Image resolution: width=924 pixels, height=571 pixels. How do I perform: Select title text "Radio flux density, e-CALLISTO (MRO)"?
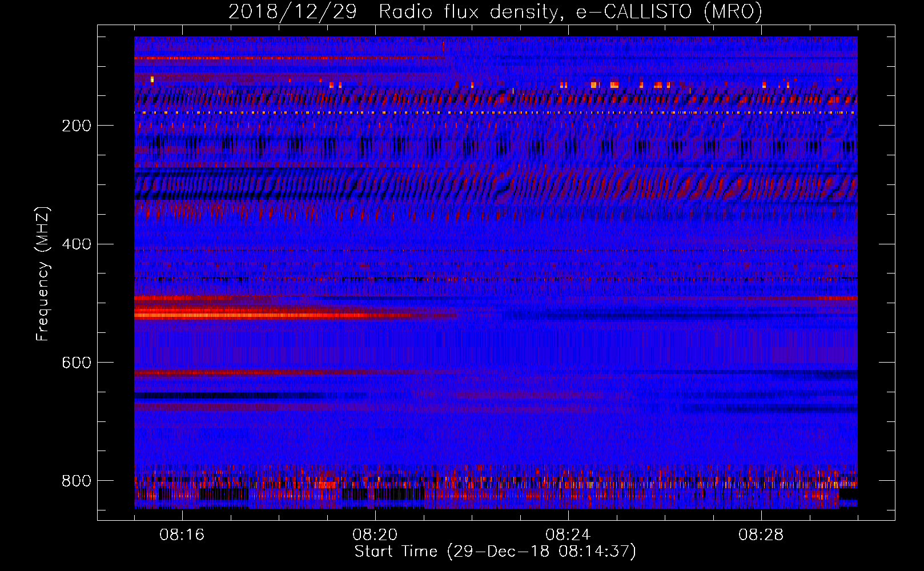coord(571,11)
